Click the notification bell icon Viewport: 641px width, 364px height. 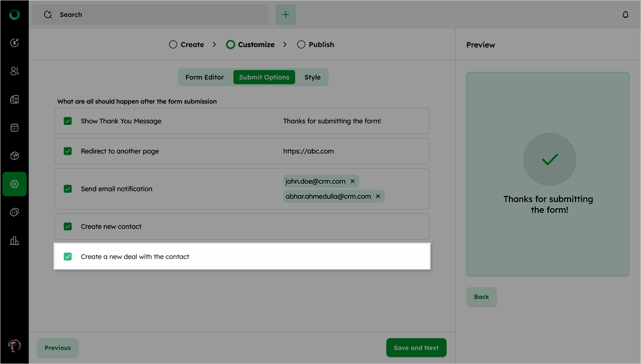point(625,15)
